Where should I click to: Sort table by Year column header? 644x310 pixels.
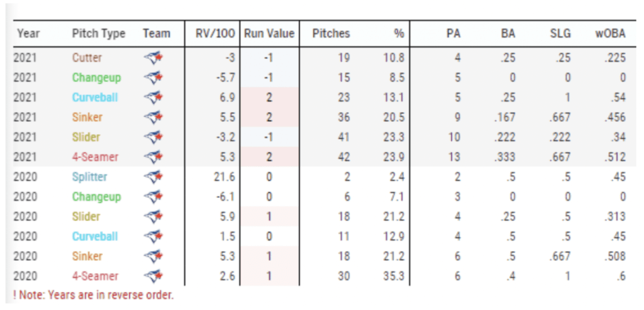pyautogui.click(x=28, y=33)
